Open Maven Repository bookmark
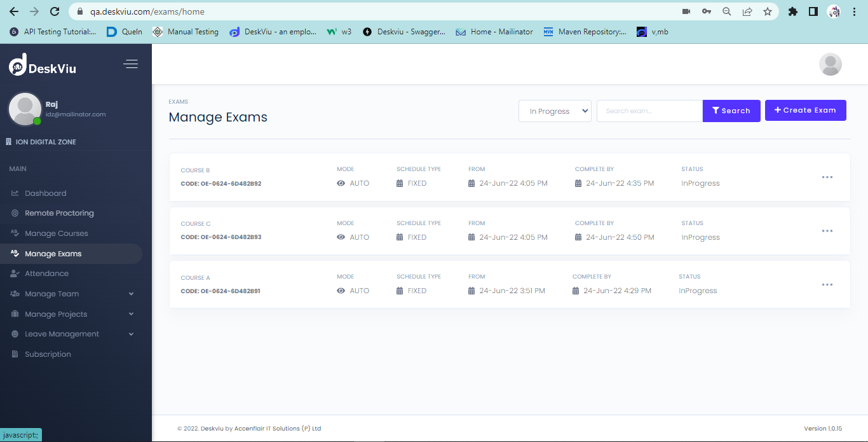The height and width of the screenshot is (442, 868). (x=585, y=32)
